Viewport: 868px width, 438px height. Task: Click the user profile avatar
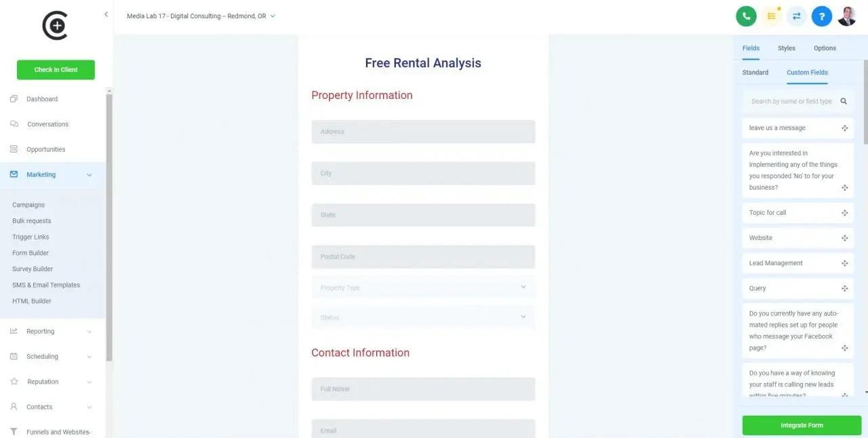tap(847, 16)
